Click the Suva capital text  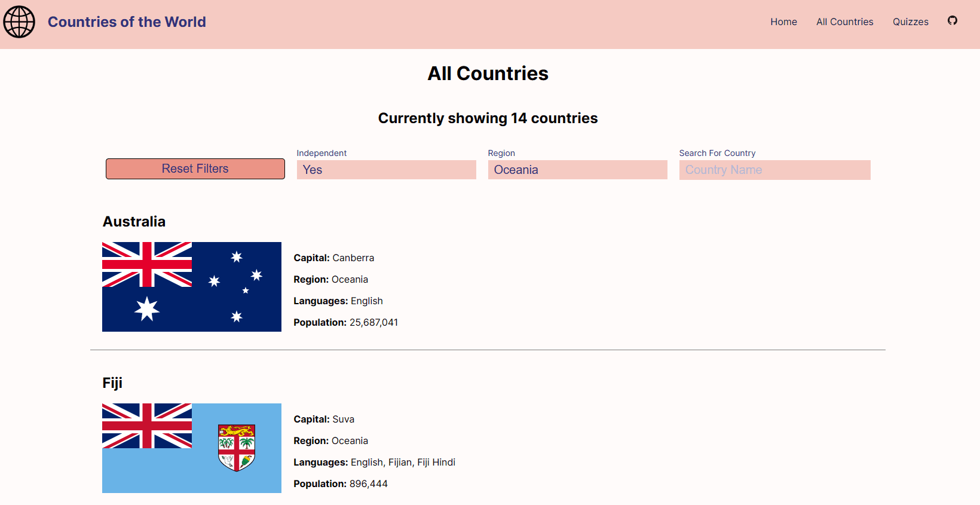[x=343, y=420]
